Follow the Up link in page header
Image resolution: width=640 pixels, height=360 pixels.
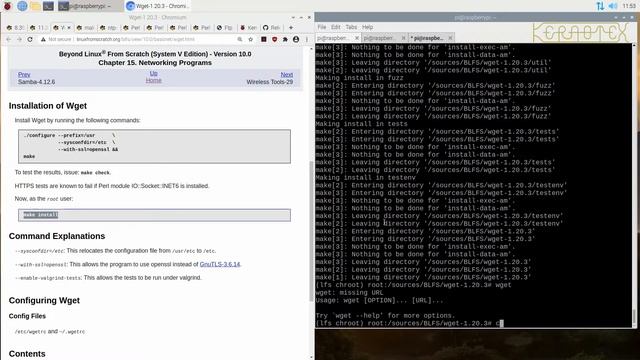pos(153,73)
